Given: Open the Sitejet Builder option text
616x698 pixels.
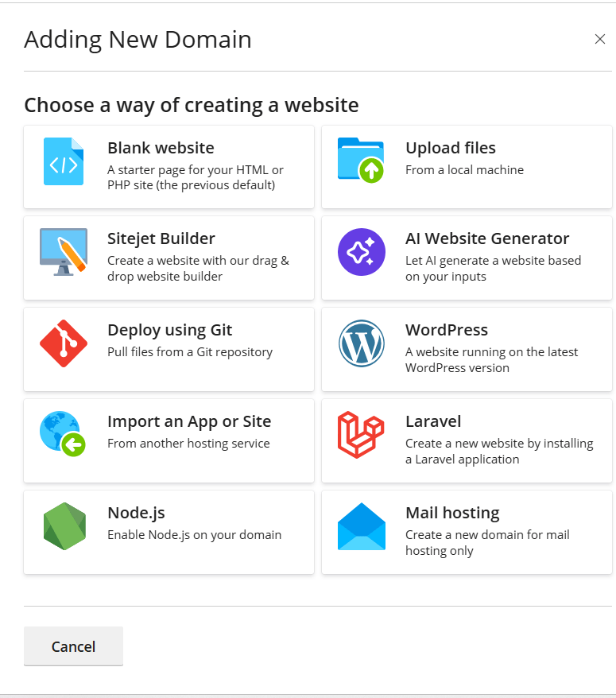Looking at the screenshot, I should click(161, 238).
